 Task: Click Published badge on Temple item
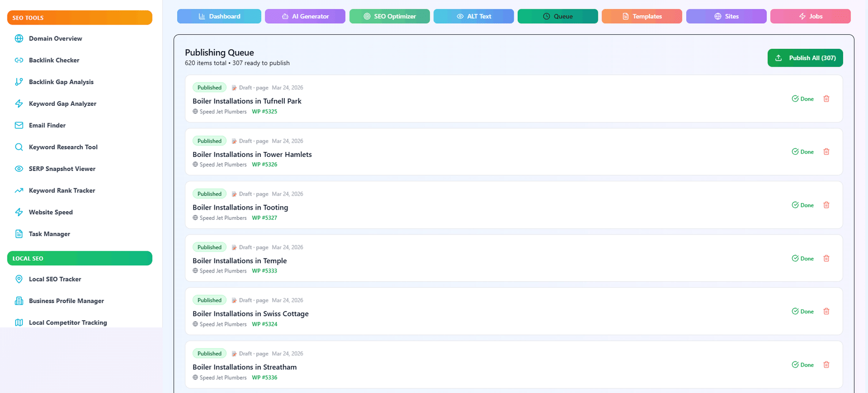[209, 247]
